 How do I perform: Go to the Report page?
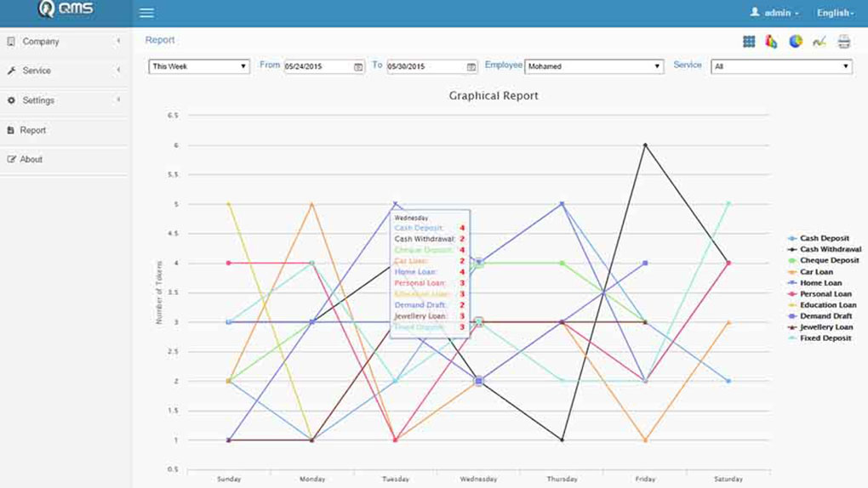pos(66,130)
